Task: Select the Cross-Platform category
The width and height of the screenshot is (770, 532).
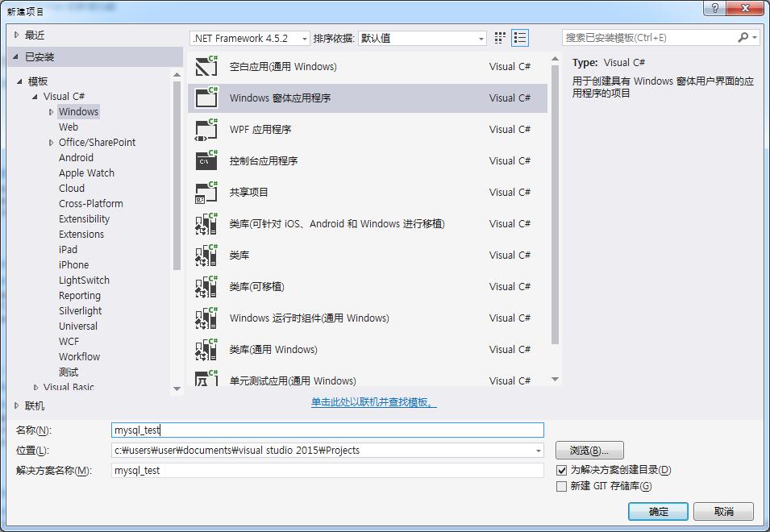Action: click(x=91, y=203)
